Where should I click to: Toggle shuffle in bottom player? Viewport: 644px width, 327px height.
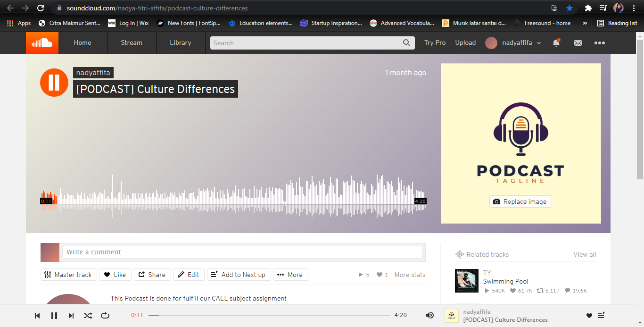click(88, 316)
